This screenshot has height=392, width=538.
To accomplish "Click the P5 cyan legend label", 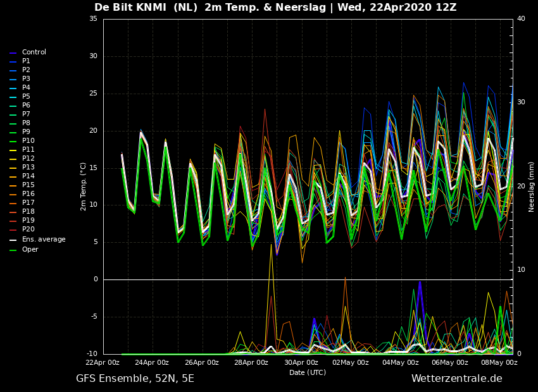I will coord(26,96).
